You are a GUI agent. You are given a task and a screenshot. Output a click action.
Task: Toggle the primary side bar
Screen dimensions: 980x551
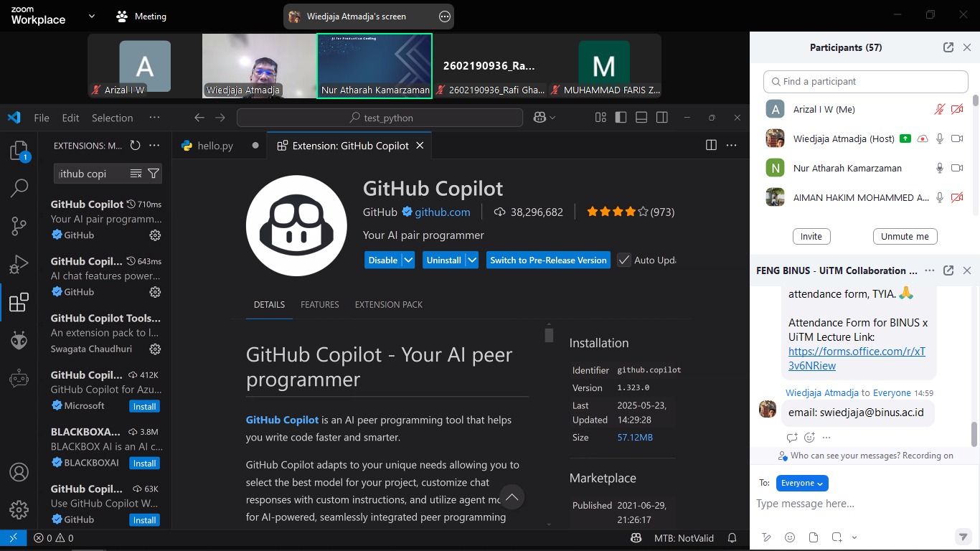[621, 118]
